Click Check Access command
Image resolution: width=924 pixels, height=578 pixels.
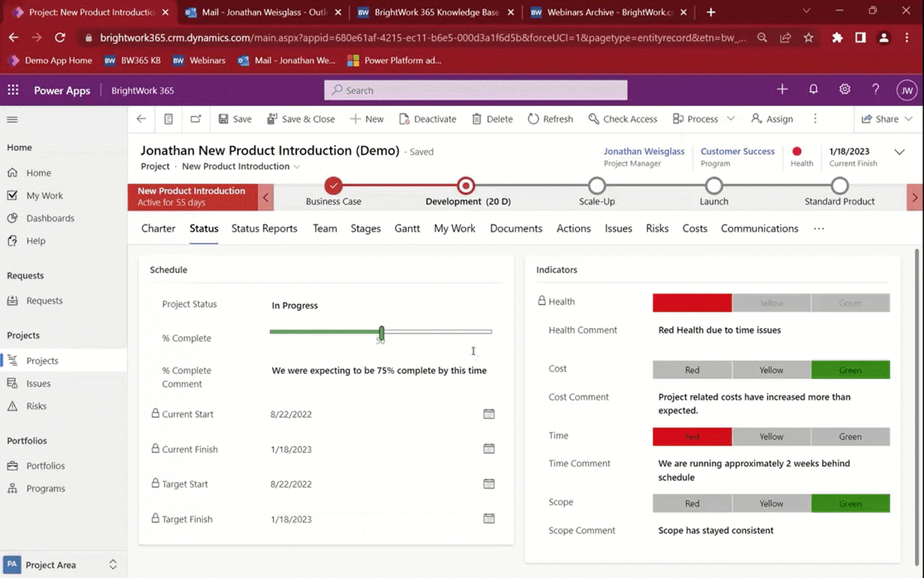[x=623, y=118]
